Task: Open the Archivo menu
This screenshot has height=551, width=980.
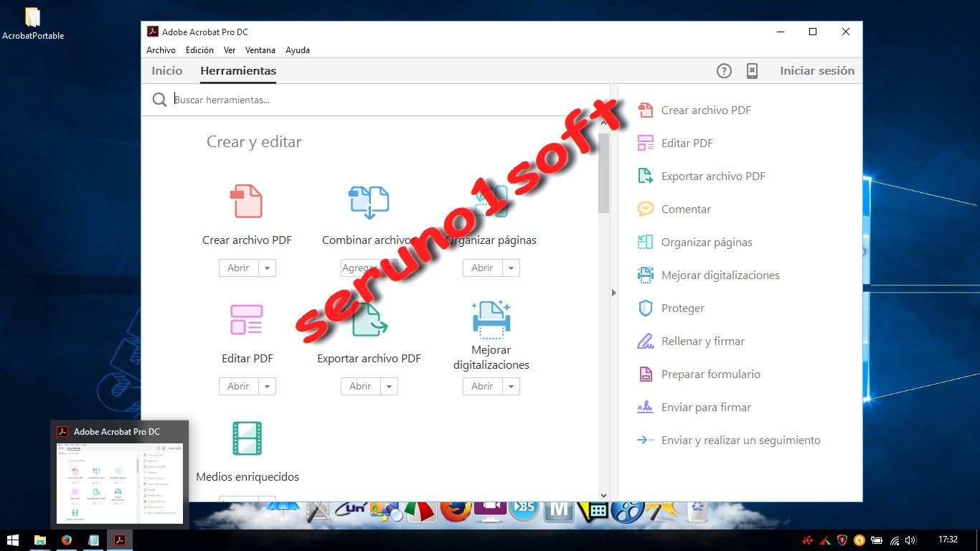Action: (161, 50)
